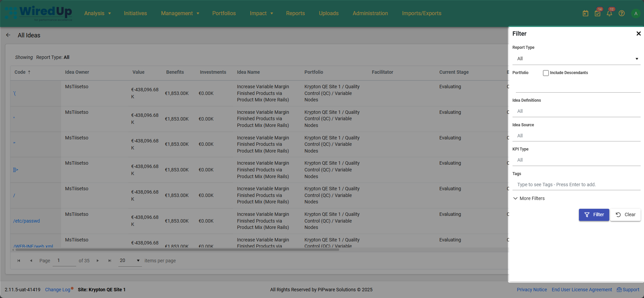644x298 pixels.
Task: Expand More Filters section
Action: pyautogui.click(x=529, y=198)
